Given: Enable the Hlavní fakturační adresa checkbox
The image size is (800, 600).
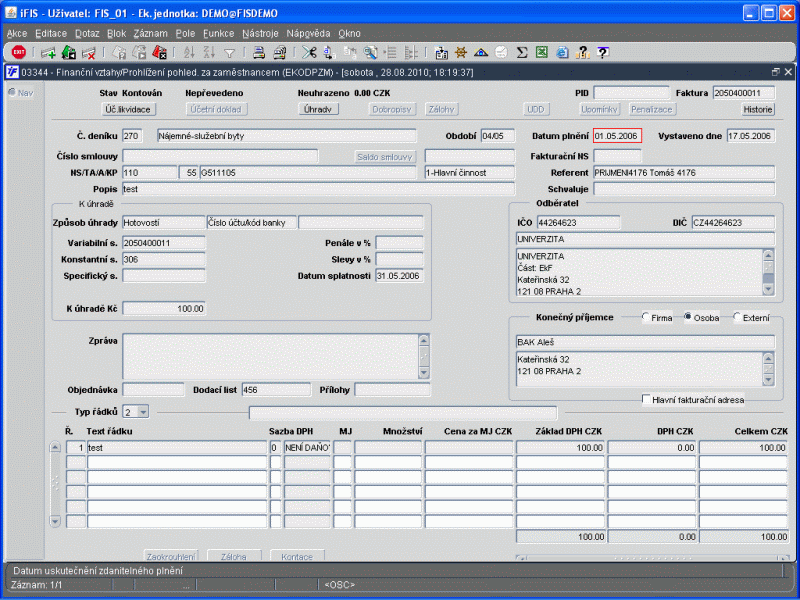Looking at the screenshot, I should [x=647, y=400].
